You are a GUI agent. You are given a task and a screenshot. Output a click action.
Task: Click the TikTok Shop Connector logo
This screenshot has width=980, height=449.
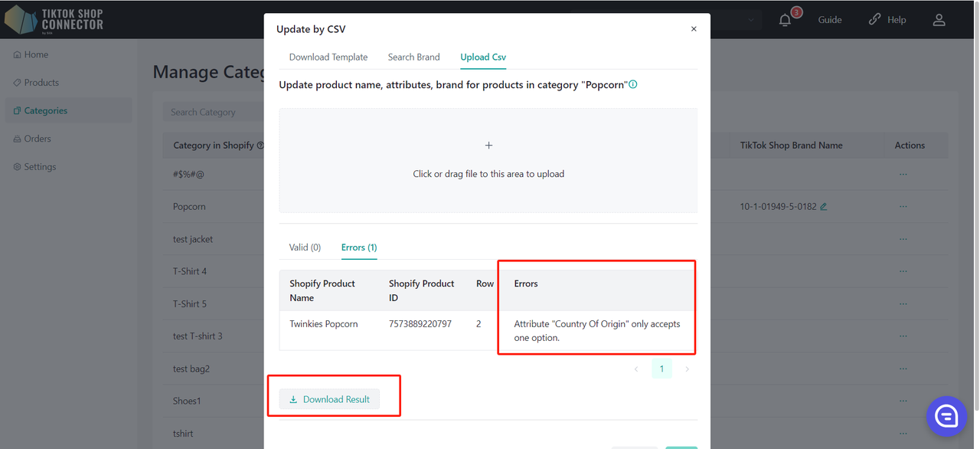tap(54, 20)
